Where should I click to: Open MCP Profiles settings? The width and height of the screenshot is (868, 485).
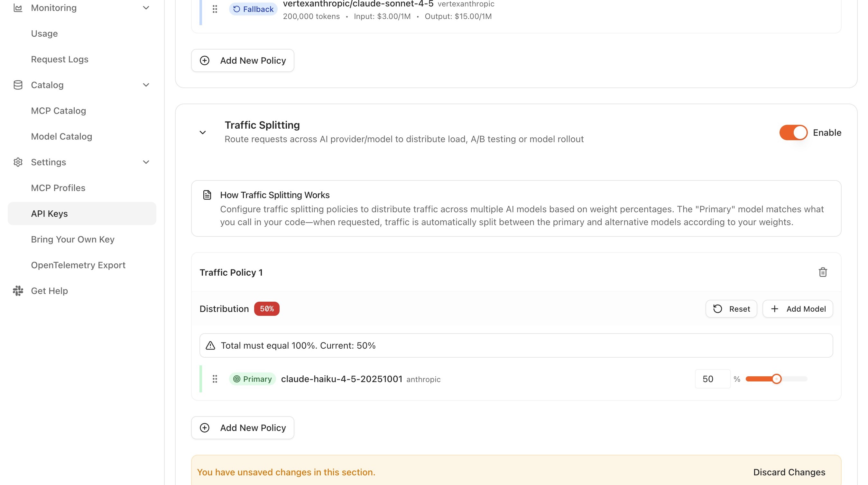click(x=58, y=188)
